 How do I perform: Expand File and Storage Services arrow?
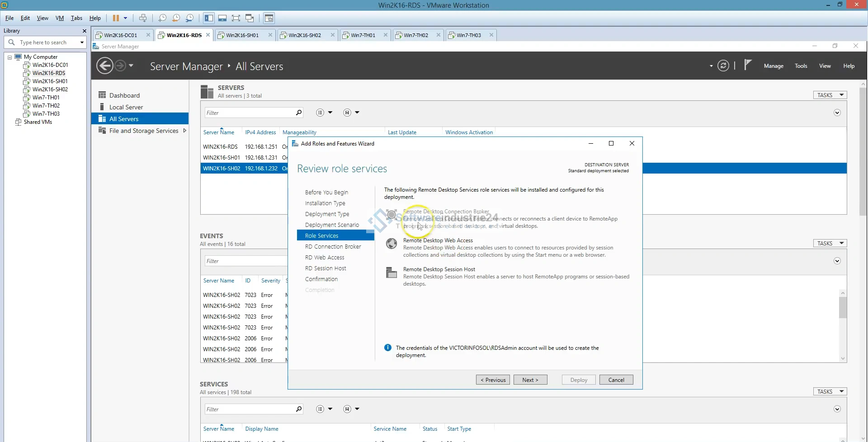tap(184, 131)
